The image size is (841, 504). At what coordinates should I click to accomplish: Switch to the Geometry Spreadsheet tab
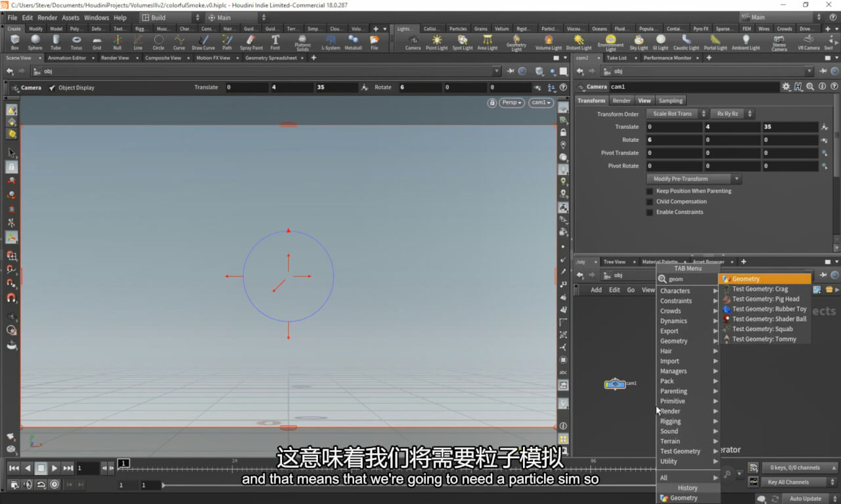click(271, 58)
